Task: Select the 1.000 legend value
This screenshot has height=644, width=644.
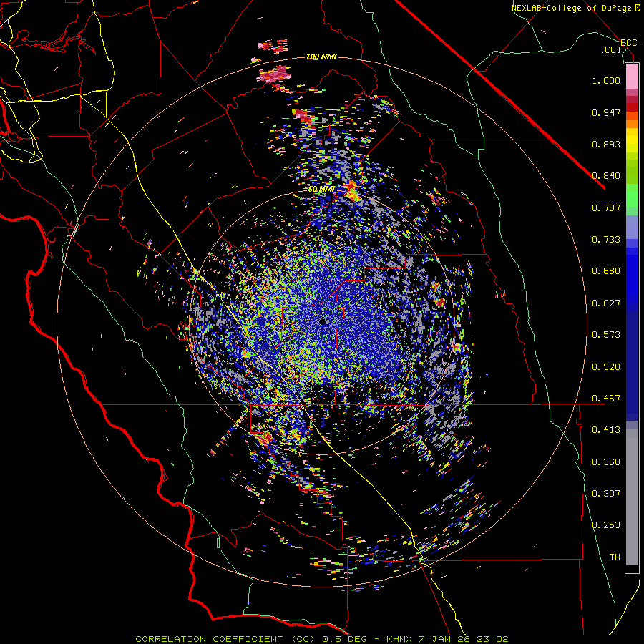Action: point(606,80)
